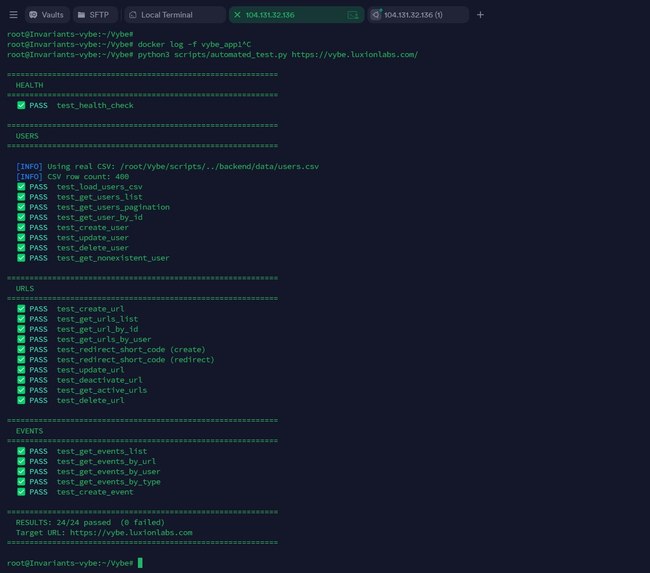The height and width of the screenshot is (573, 650).
Task: Click test_delete_url result
Action: (x=70, y=400)
